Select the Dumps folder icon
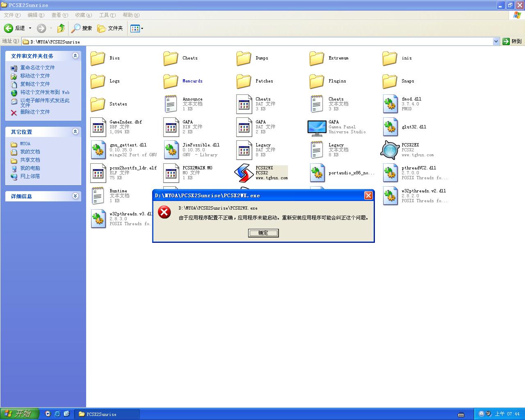525x420 pixels. tap(244, 58)
